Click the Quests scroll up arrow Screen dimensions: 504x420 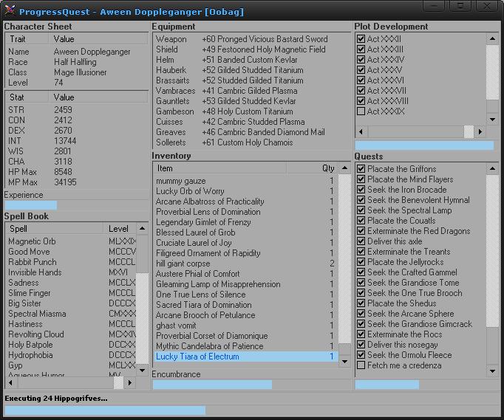(492, 168)
